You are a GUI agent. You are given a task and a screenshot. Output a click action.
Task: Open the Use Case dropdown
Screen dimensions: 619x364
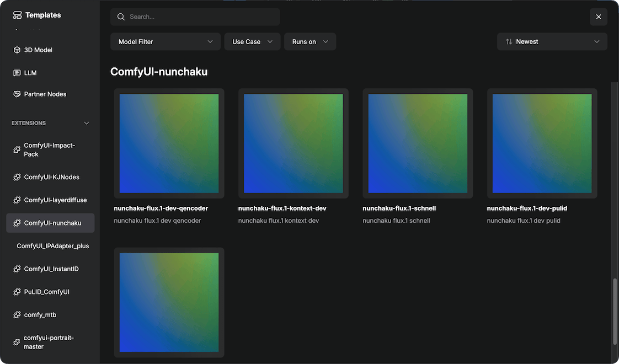click(x=252, y=41)
